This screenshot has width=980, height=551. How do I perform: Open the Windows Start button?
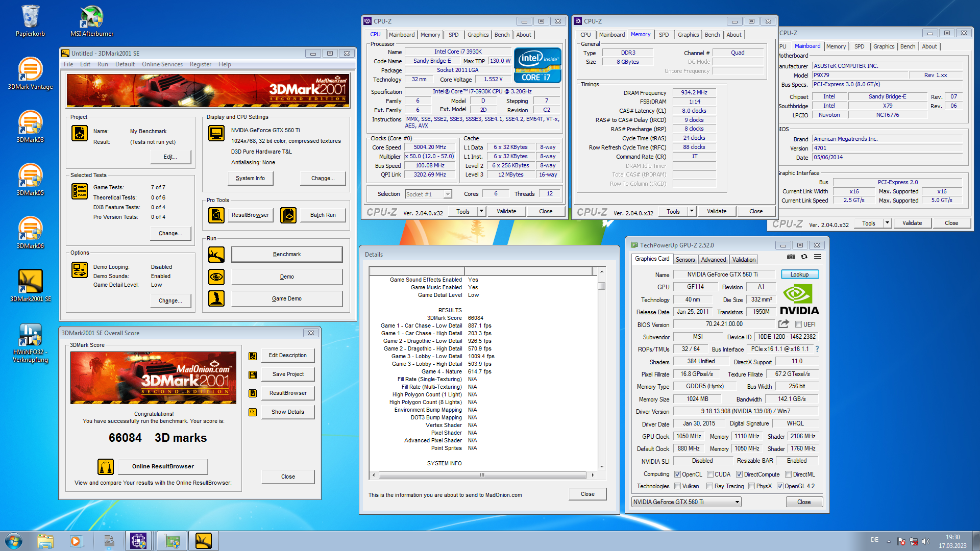[x=14, y=541]
